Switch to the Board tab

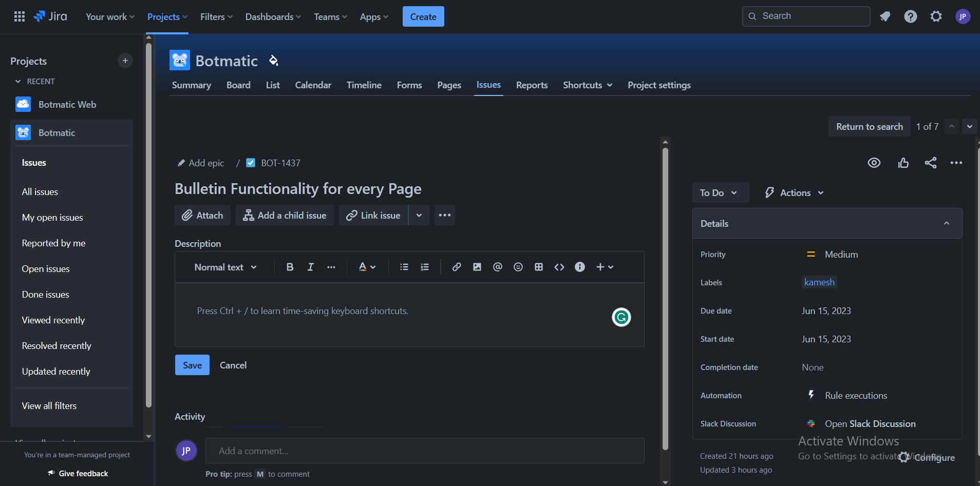click(238, 85)
